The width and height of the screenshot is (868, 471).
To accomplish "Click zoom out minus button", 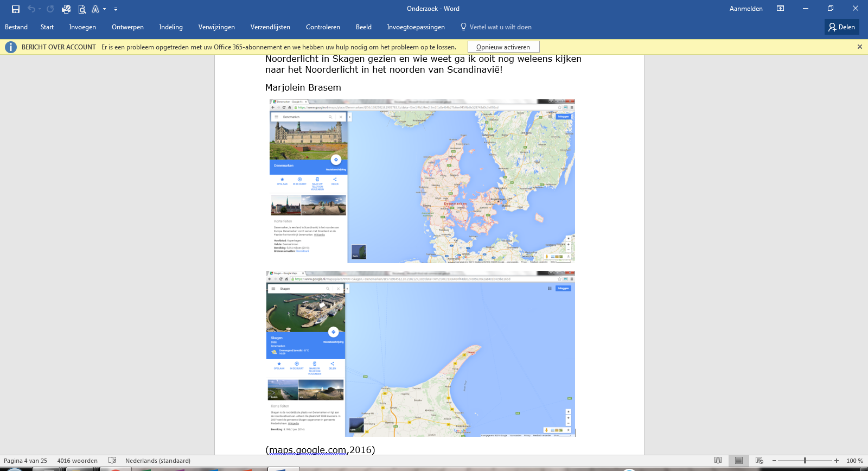I will (x=774, y=461).
